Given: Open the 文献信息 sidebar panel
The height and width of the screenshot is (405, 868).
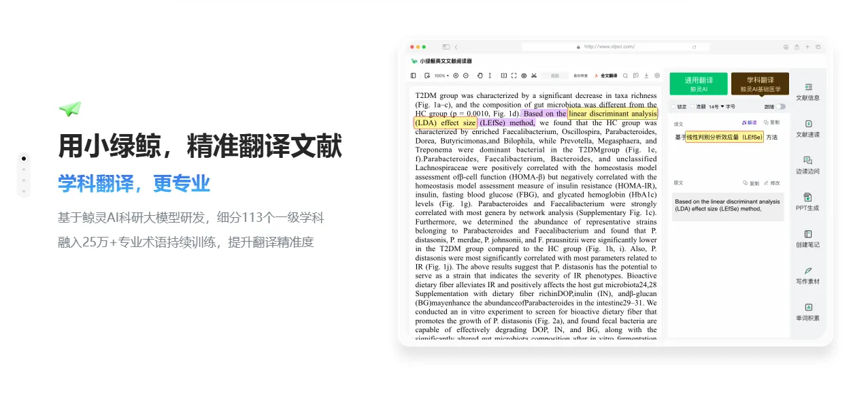Looking at the screenshot, I should point(807,92).
